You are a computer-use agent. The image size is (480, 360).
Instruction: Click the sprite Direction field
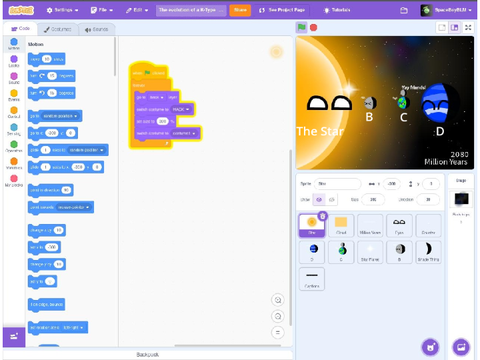tap(428, 199)
